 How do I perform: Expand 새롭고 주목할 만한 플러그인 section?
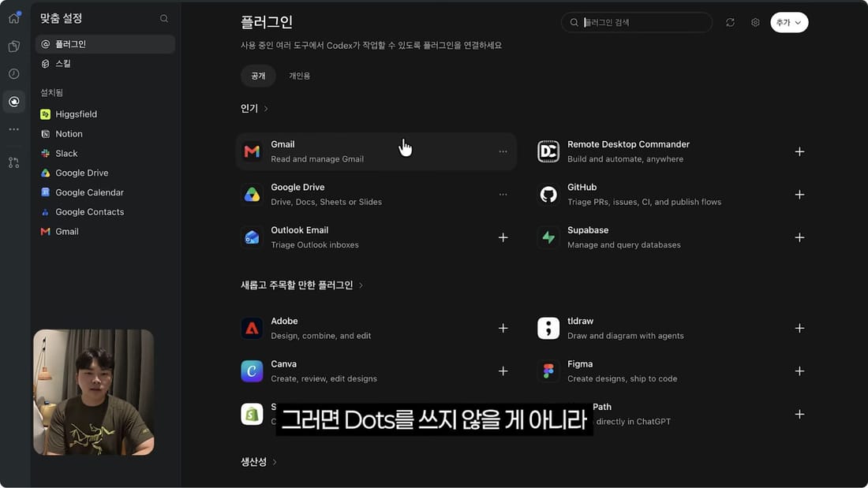point(301,285)
